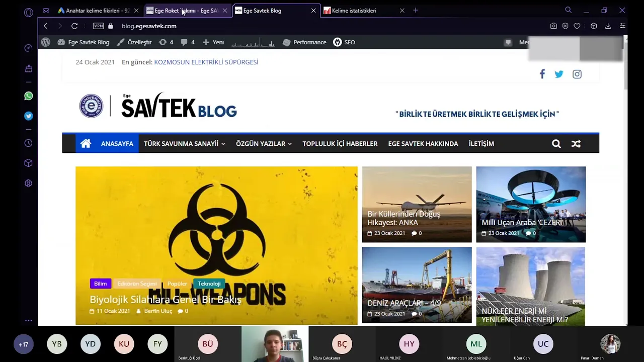Expand ÖZGÜN YAZILAR dropdown
The image size is (644, 362).
tap(264, 144)
